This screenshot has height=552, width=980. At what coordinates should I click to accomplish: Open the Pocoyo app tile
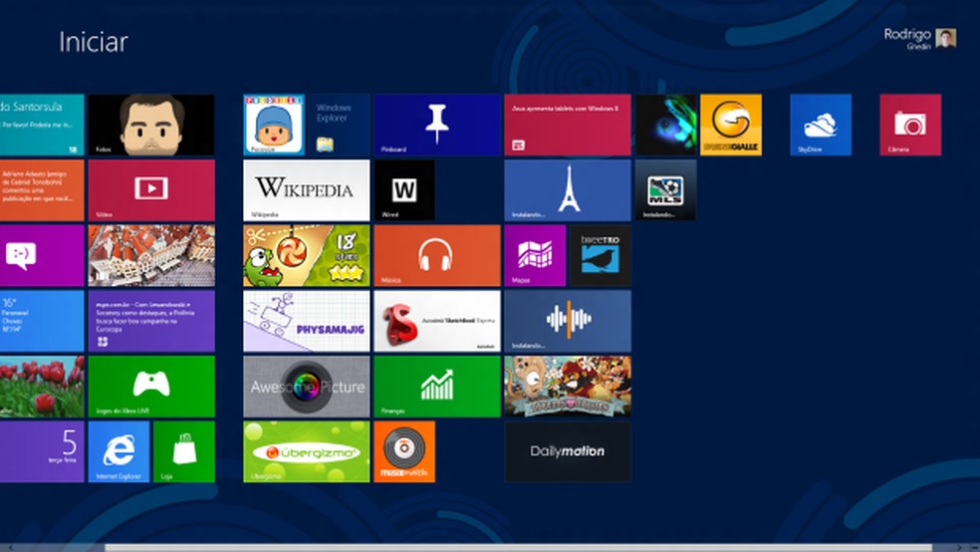pyautogui.click(x=274, y=125)
